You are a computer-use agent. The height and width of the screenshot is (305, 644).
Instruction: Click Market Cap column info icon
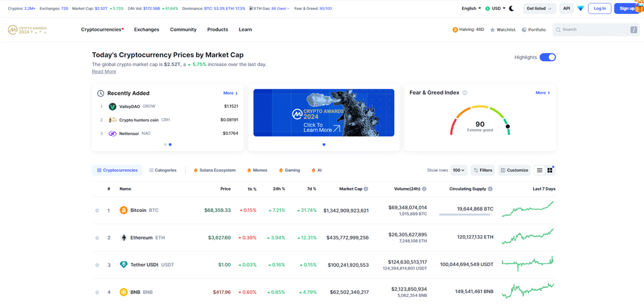(366, 189)
